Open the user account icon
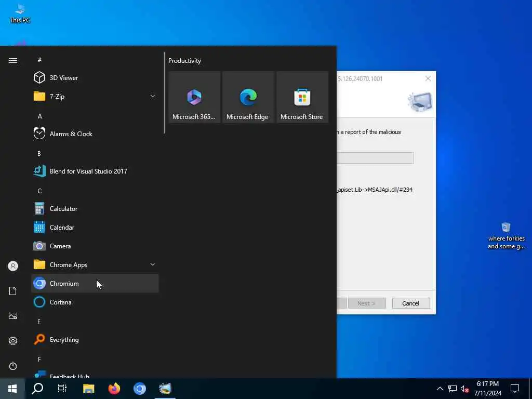Viewport: 532px width, 399px height. [13, 266]
